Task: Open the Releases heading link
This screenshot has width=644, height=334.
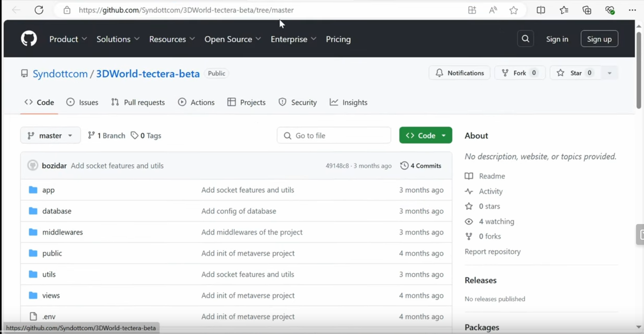Action: (481, 280)
